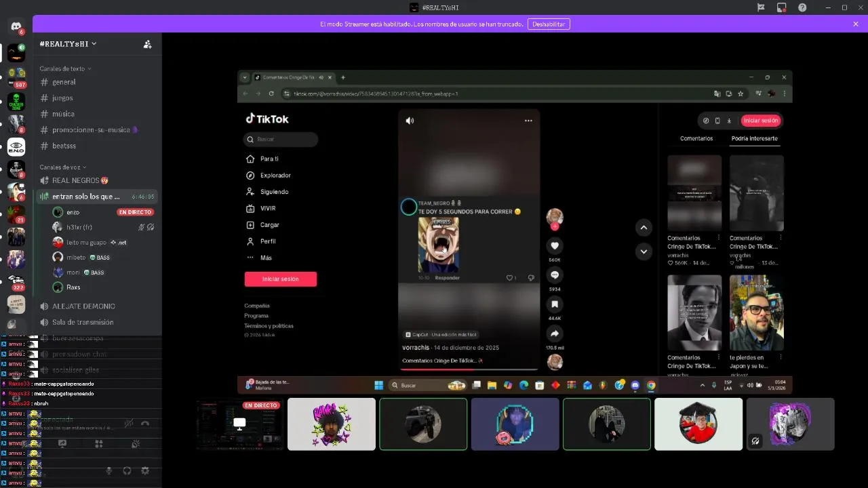Click Chrome icon in streamed Windows taskbar

pyautogui.click(x=651, y=385)
